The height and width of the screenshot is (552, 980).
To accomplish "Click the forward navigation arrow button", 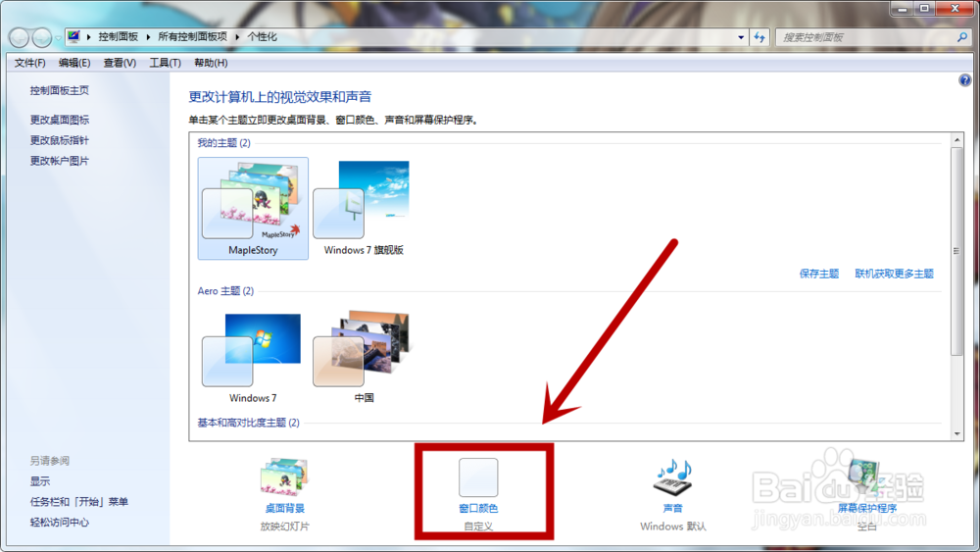I will pos(42,37).
